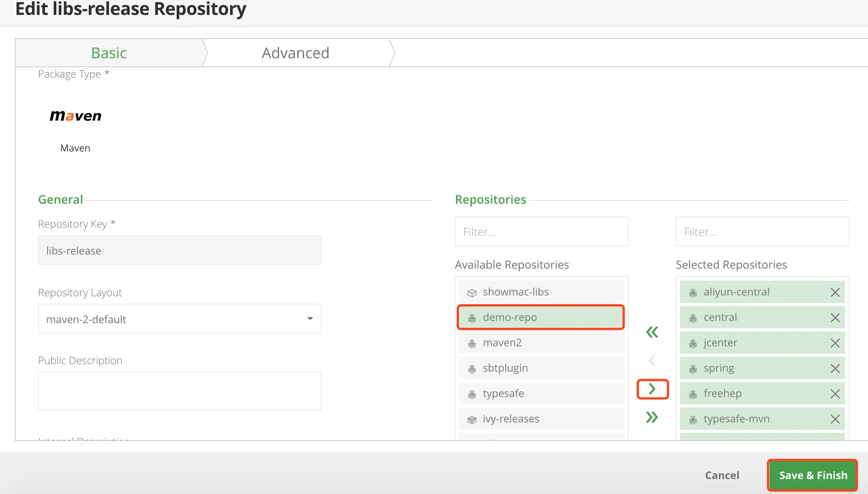
Task: Click the available repositories Filter field
Action: pos(541,232)
